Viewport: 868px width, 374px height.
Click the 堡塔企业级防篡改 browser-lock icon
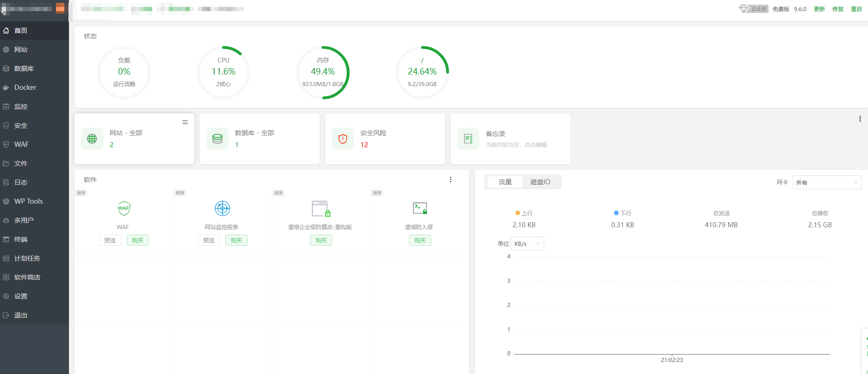(x=321, y=209)
